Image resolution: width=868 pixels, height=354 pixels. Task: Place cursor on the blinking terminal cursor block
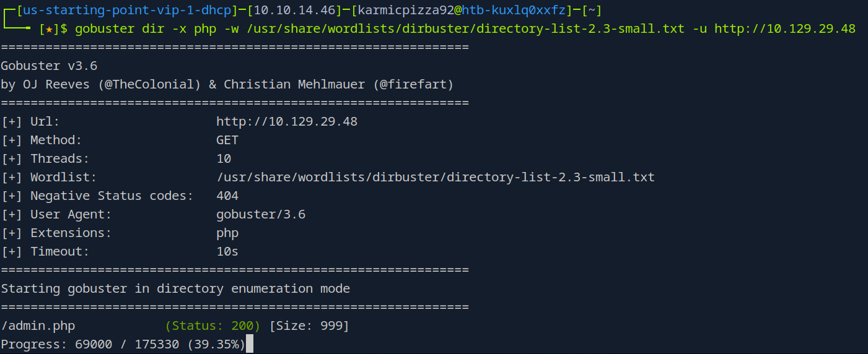tap(250, 344)
